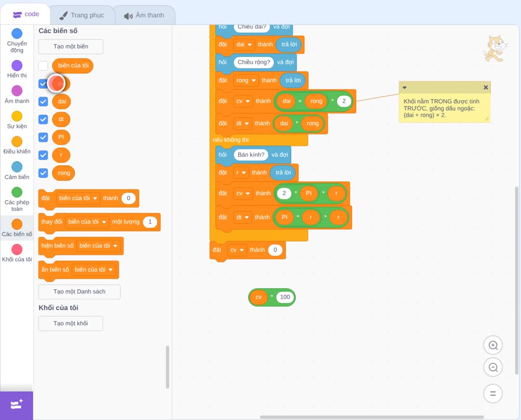Click the zoom in magnifier icon
The width and height of the screenshot is (521, 420).
[x=493, y=345]
